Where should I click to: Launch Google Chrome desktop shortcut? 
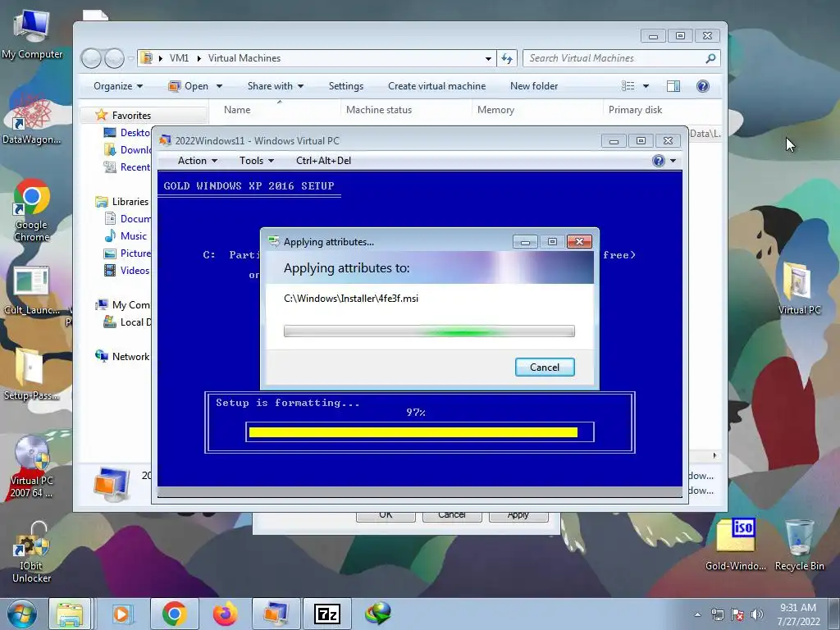point(32,210)
